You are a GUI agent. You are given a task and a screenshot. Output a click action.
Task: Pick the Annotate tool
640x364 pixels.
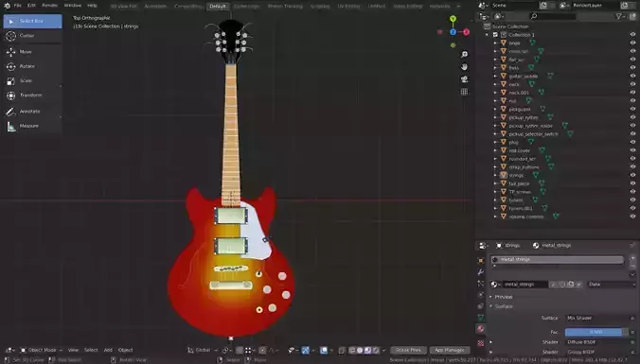tap(32, 112)
